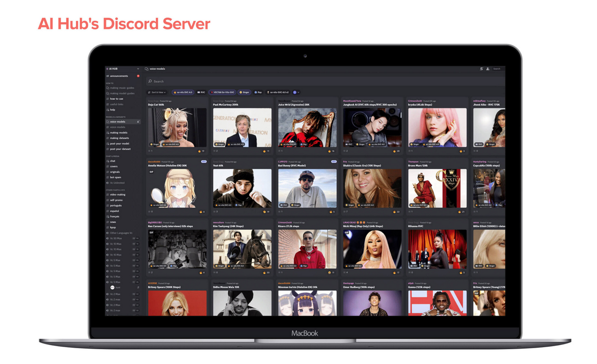Click the forum search field above the tags
Image resolution: width=597 pixels, height=364 pixels.
click(x=325, y=81)
